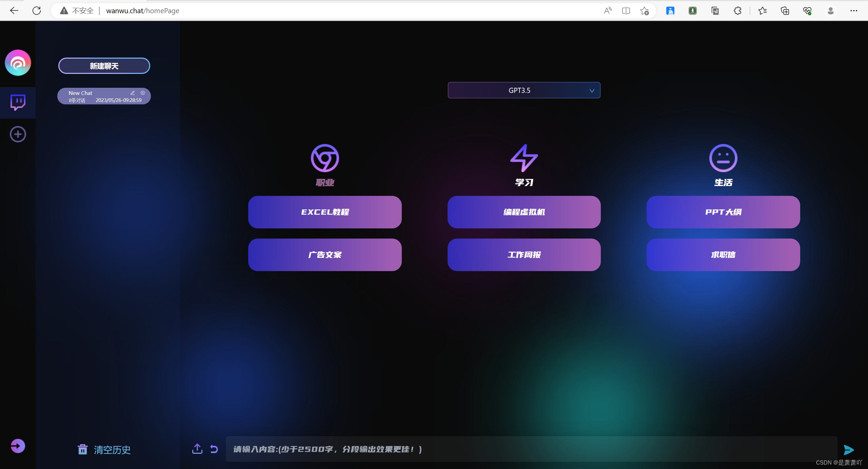
Task: Click the EXCEL教程 button
Action: point(325,212)
